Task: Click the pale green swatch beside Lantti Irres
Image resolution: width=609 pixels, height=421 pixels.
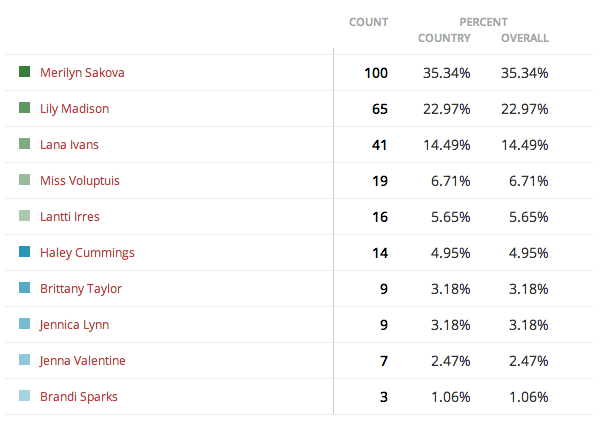Action: 24,216
